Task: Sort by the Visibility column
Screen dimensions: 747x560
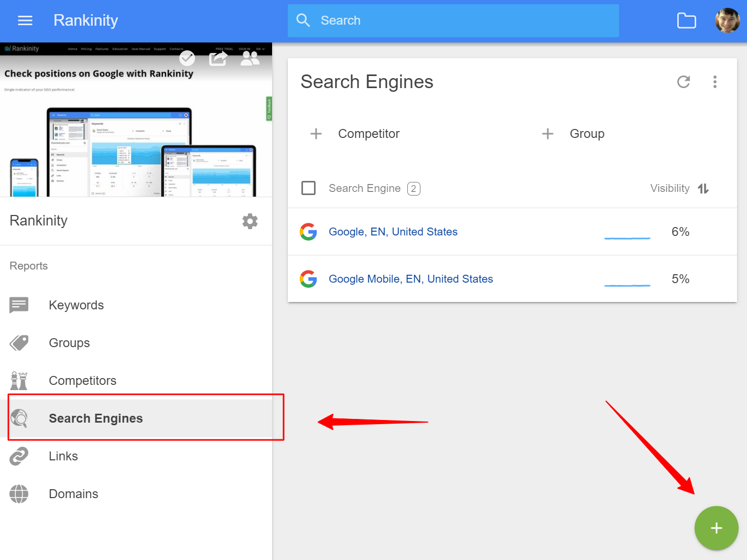Action: [670, 188]
